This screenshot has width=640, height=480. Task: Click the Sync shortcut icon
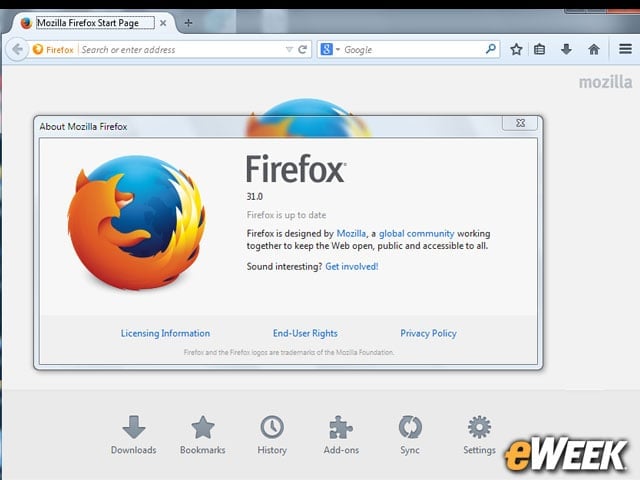[x=410, y=427]
